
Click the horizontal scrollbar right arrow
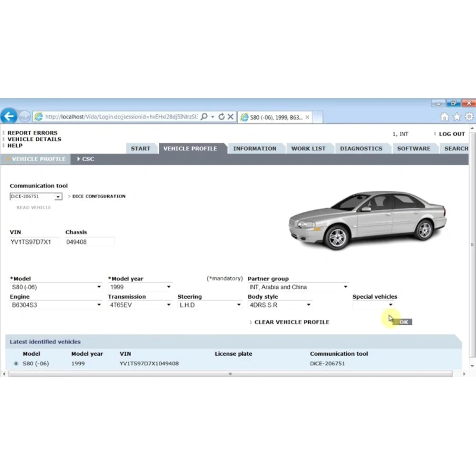pos(464,374)
